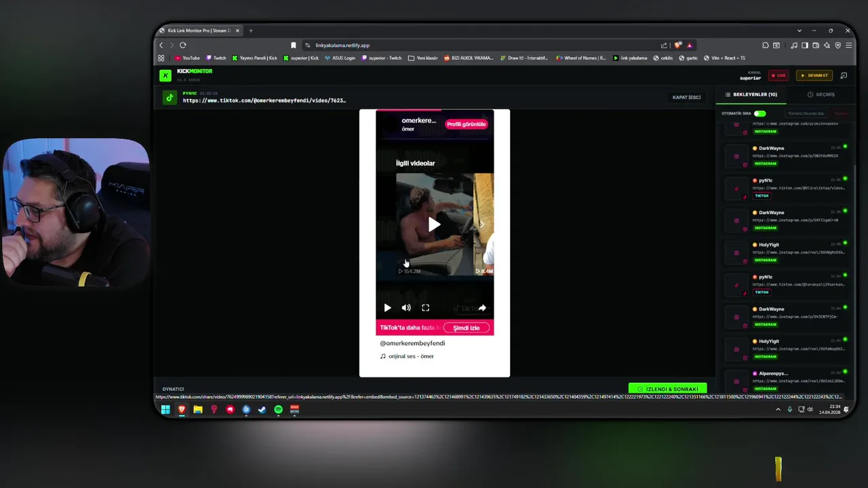This screenshot has height=488, width=868.
Task: Click the Brave browser taskbar icon
Action: click(182, 409)
